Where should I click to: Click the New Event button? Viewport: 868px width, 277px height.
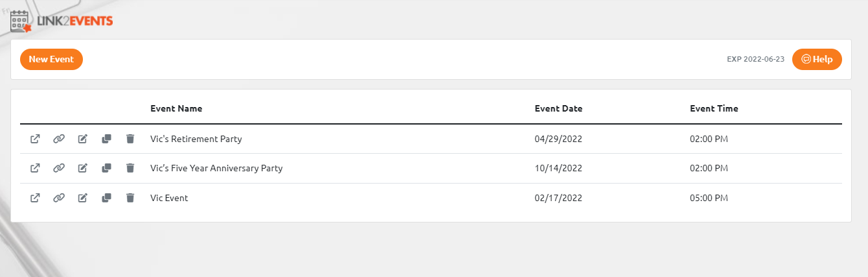[51, 59]
